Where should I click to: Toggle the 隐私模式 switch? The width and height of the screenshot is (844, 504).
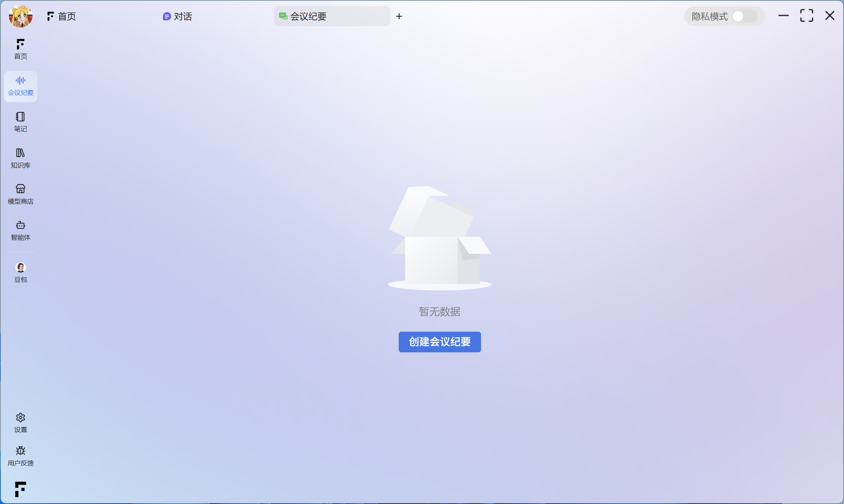pos(744,16)
